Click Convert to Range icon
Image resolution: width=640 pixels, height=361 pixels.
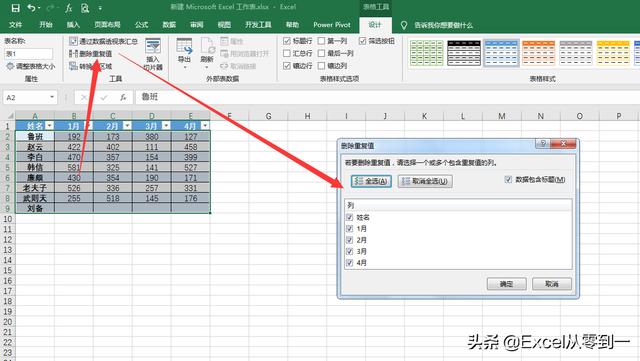73,66
